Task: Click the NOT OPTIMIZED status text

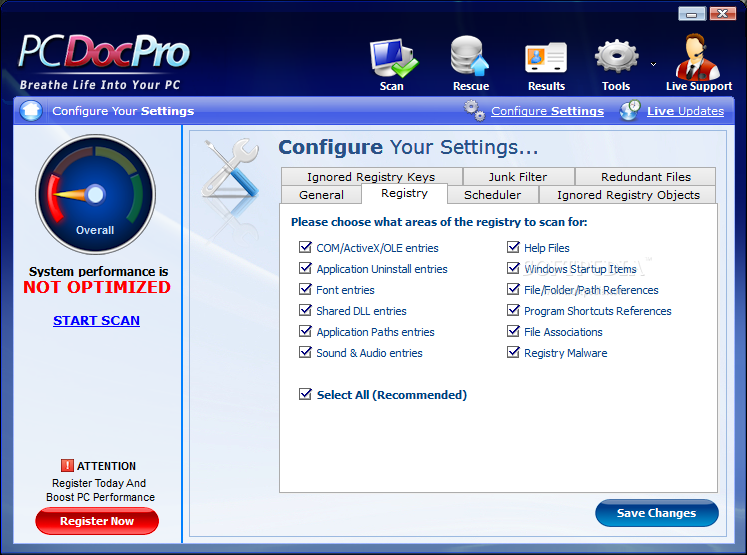Action: click(x=97, y=287)
